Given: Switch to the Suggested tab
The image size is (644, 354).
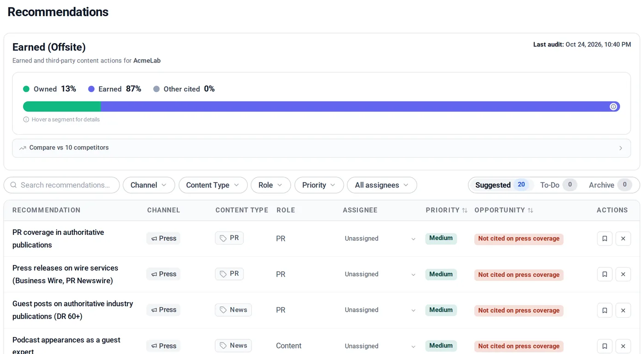Looking at the screenshot, I should 501,185.
